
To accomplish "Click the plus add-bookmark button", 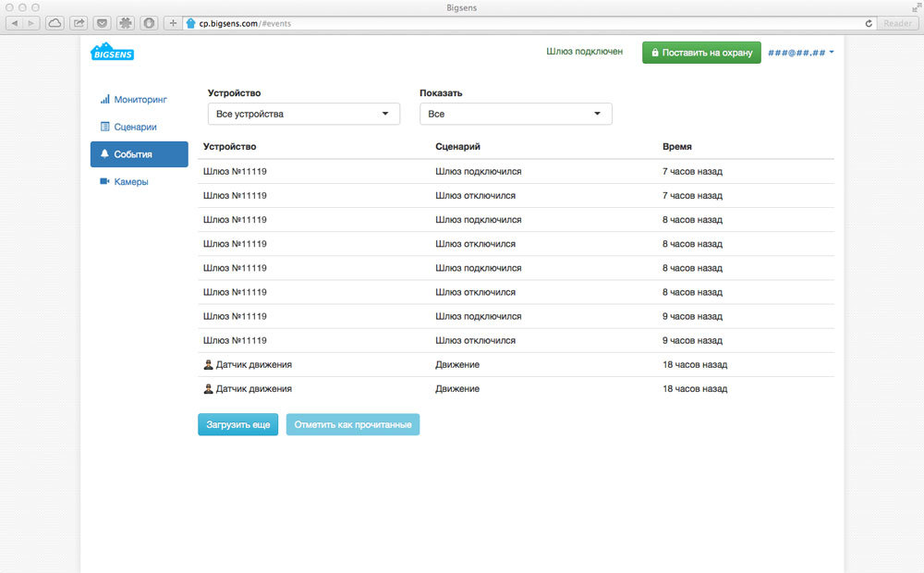I will coord(173,24).
